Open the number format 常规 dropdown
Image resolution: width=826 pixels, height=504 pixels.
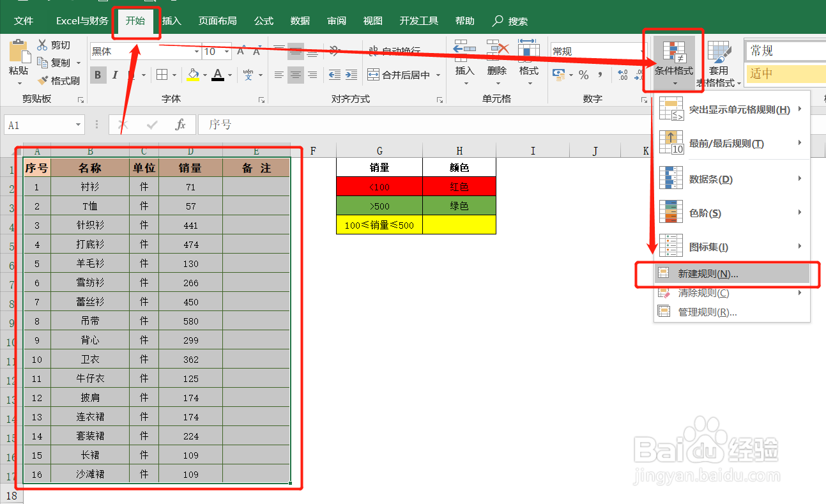tap(643, 51)
